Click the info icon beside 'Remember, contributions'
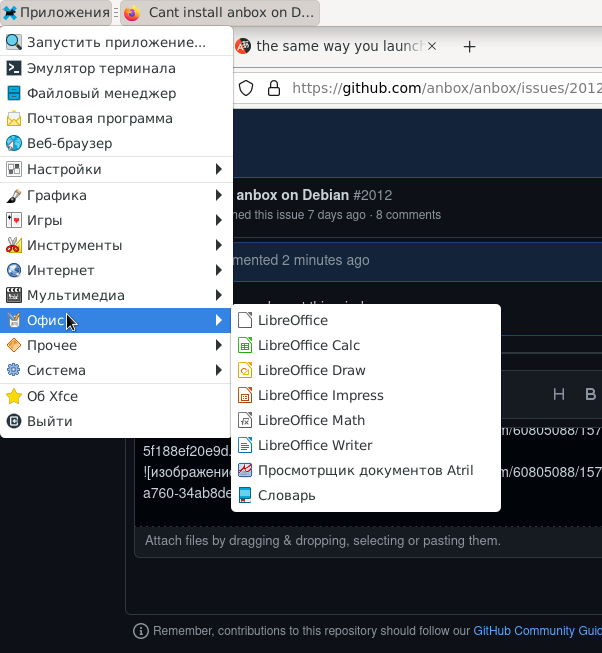 click(141, 631)
